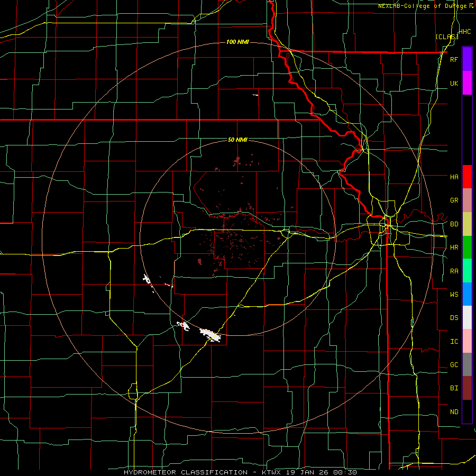The width and height of the screenshot is (476, 476).
Task: Click the HR green legend swatch
Action: click(x=467, y=248)
